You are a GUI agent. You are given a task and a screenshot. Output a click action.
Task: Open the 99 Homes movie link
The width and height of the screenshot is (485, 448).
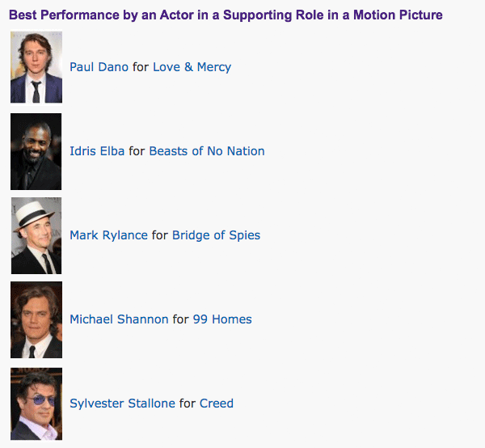(x=222, y=319)
